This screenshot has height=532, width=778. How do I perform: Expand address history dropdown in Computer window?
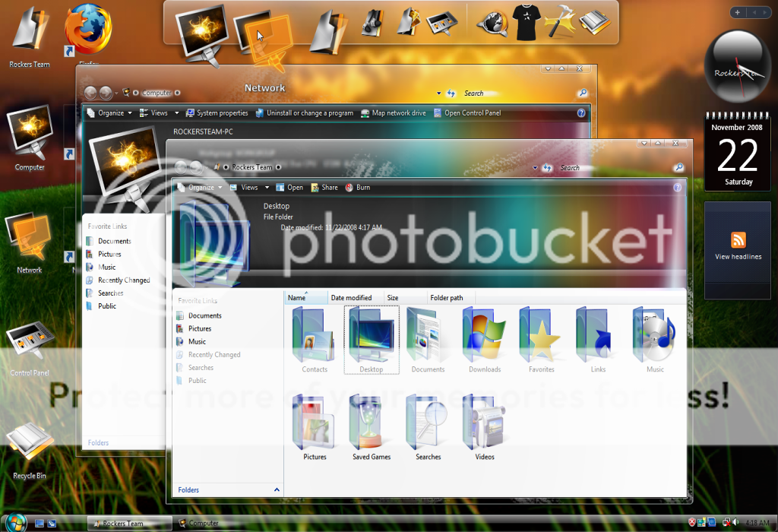tap(438, 93)
